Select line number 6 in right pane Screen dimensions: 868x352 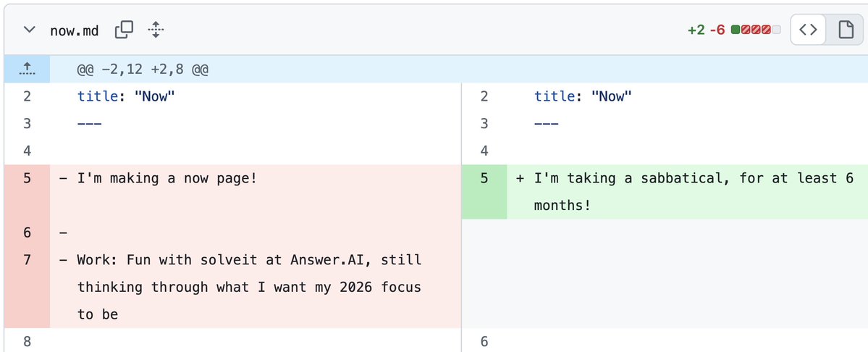tap(484, 341)
